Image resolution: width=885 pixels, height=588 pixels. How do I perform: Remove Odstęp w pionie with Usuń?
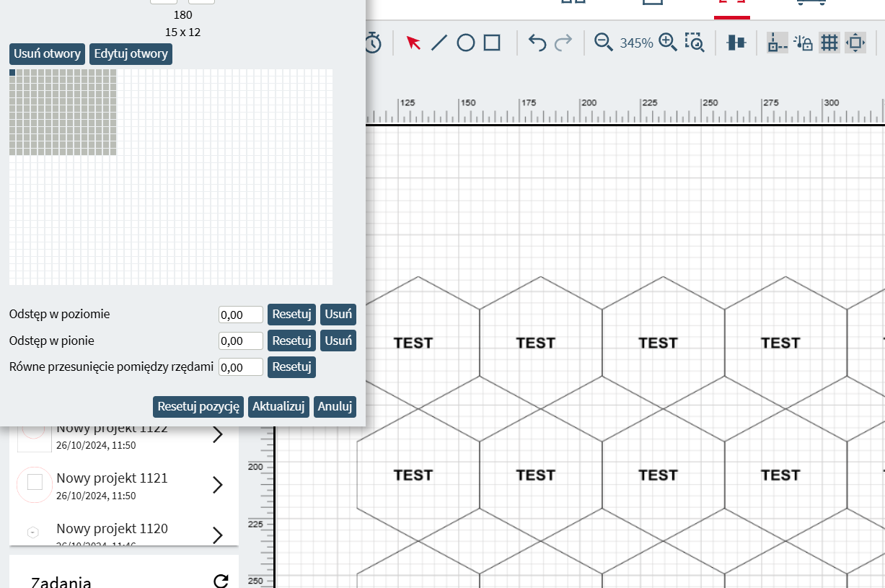click(338, 341)
